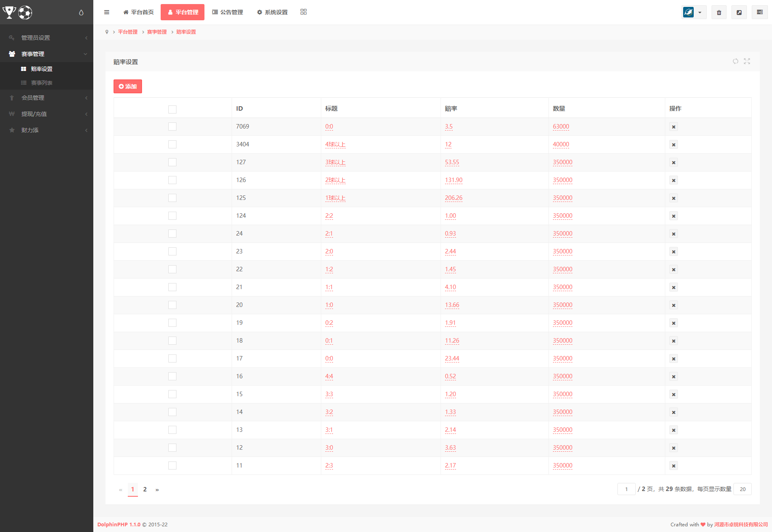Edit the 4球以上 title for ID 3404

pyautogui.click(x=335, y=144)
